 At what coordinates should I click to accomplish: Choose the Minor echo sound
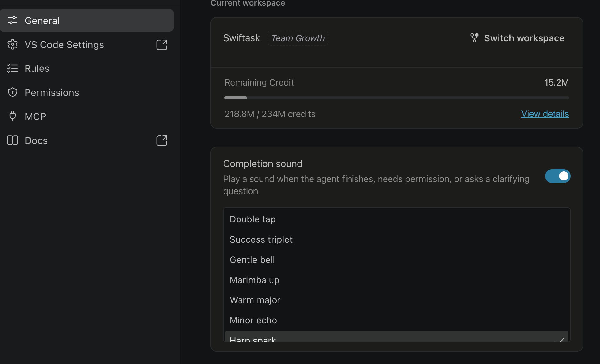coord(396,320)
